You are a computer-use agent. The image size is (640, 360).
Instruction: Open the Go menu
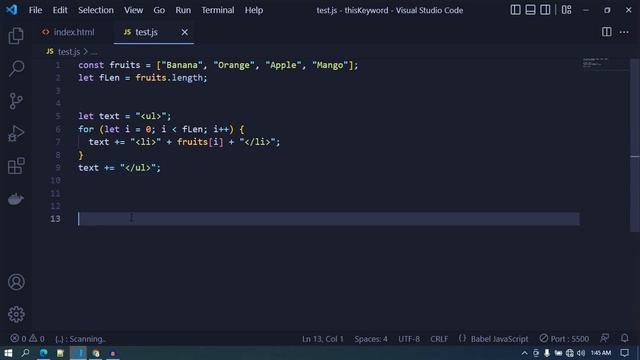(159, 10)
